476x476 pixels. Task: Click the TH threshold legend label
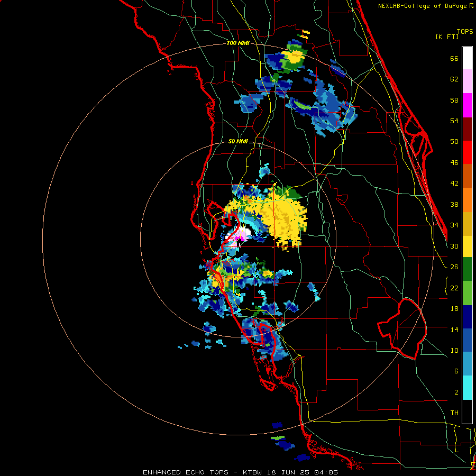(x=454, y=413)
